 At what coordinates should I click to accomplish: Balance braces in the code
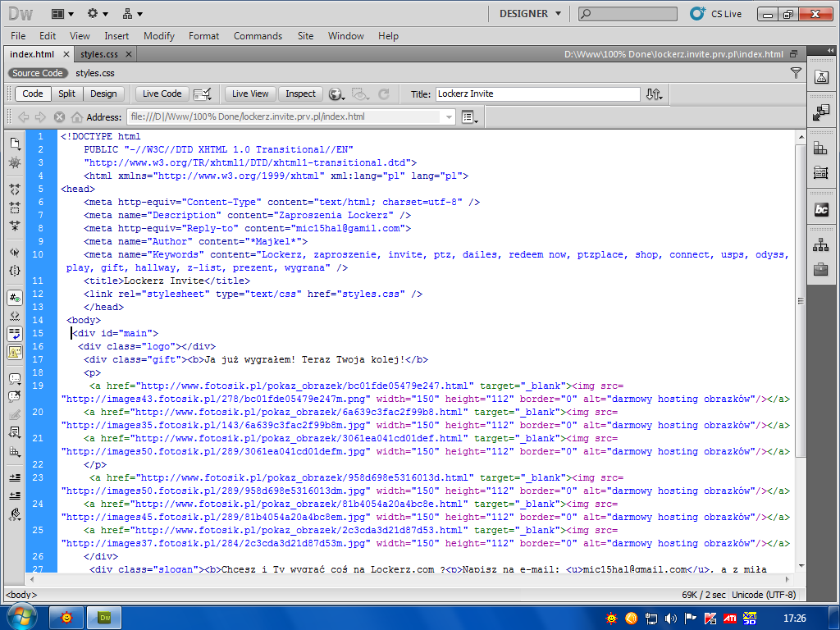[15, 271]
